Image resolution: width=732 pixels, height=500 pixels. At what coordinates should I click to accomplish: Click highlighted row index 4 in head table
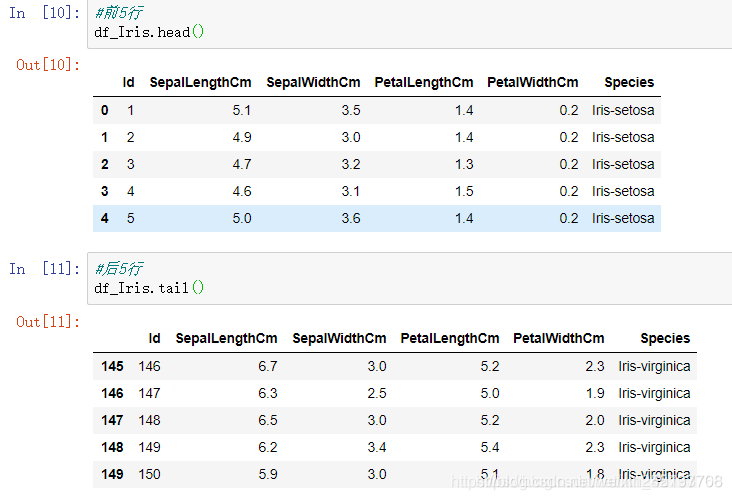coord(105,218)
